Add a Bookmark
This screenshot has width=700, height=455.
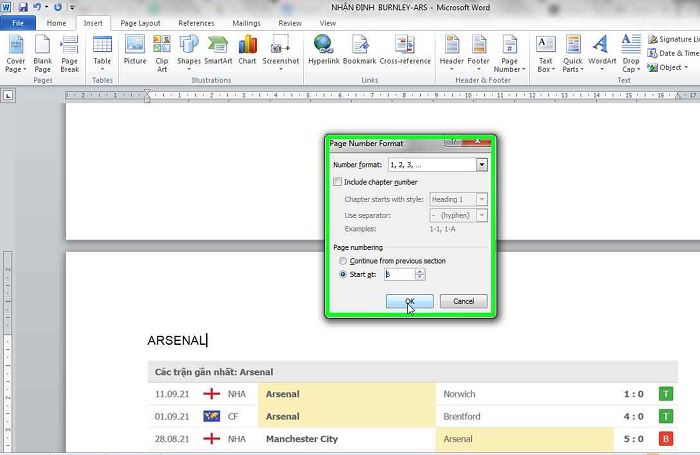coord(359,50)
